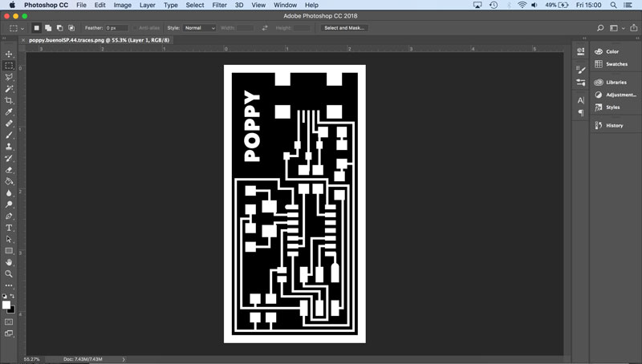Open the Styles panel

pyautogui.click(x=615, y=107)
